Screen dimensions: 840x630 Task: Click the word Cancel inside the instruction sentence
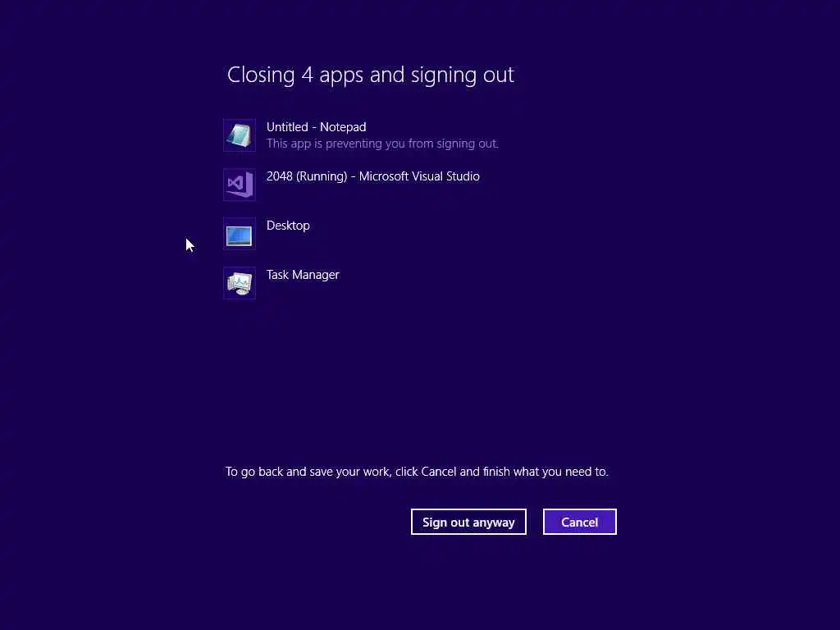(439, 472)
